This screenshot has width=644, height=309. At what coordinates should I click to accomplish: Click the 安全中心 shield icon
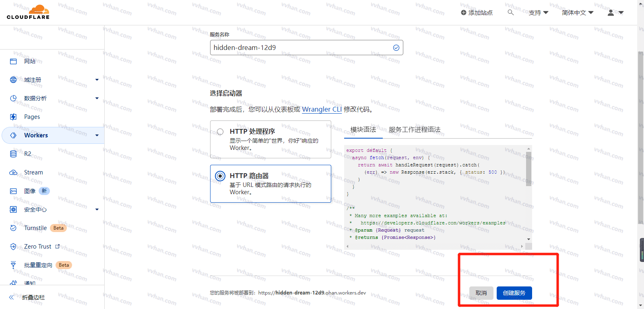point(13,209)
